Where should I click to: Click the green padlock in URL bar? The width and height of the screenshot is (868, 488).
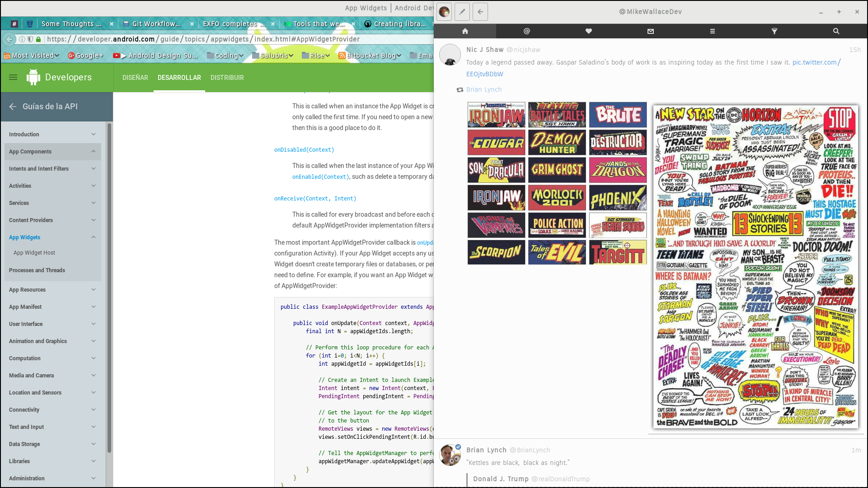38,39
